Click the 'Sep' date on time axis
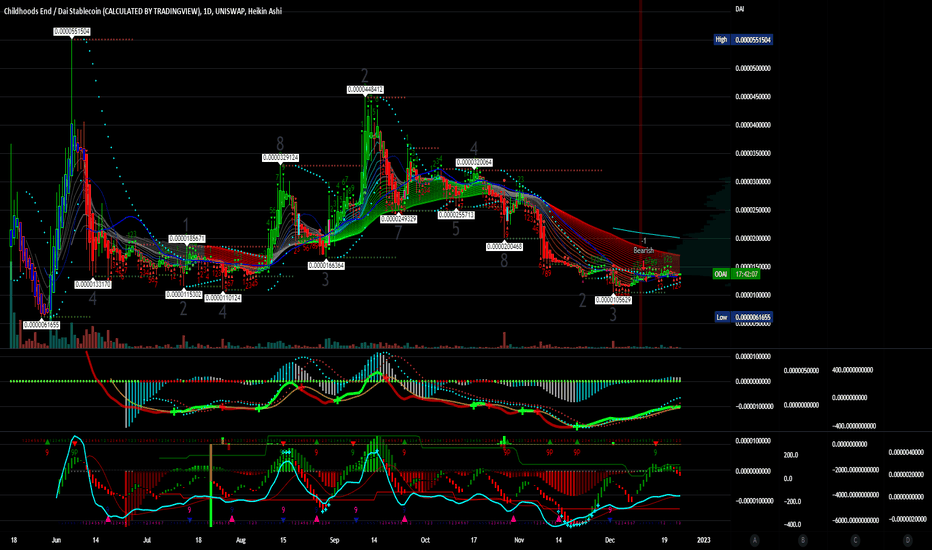 click(x=335, y=540)
